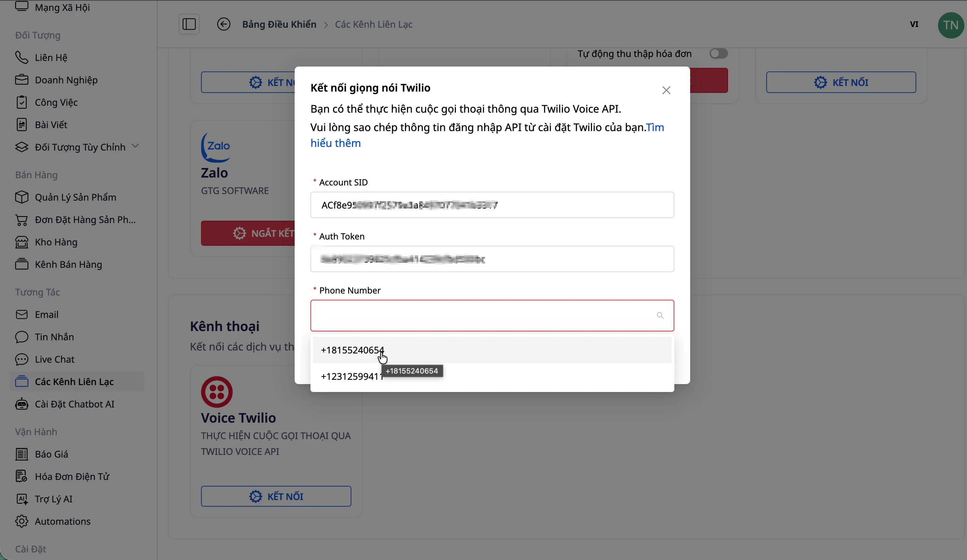Close the Twilio connection dialog
This screenshot has height=560, width=967.
666,90
